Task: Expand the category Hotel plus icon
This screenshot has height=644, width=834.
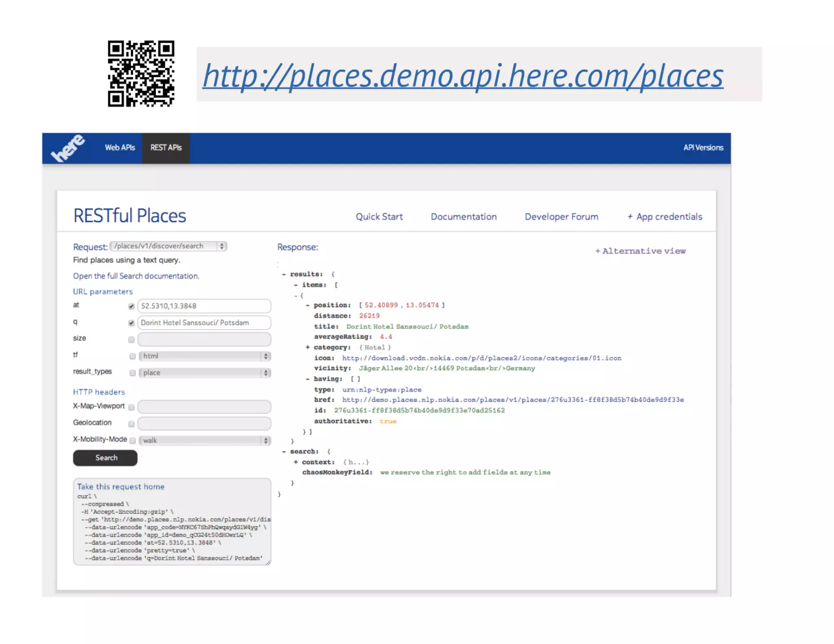Action: [x=307, y=347]
